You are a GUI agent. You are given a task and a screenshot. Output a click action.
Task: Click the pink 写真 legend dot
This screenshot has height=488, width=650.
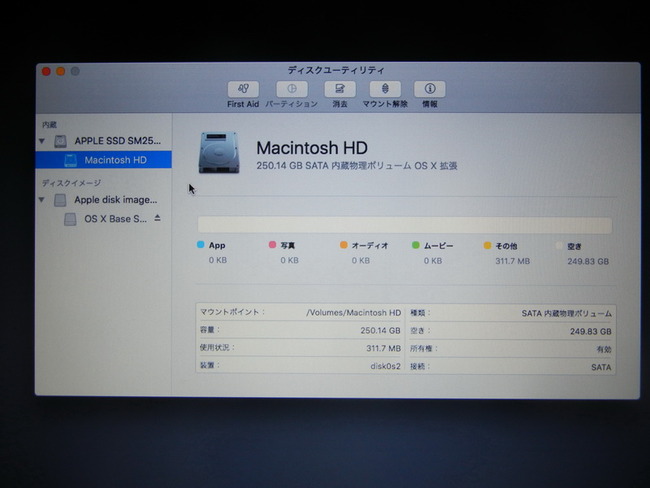[x=272, y=245]
